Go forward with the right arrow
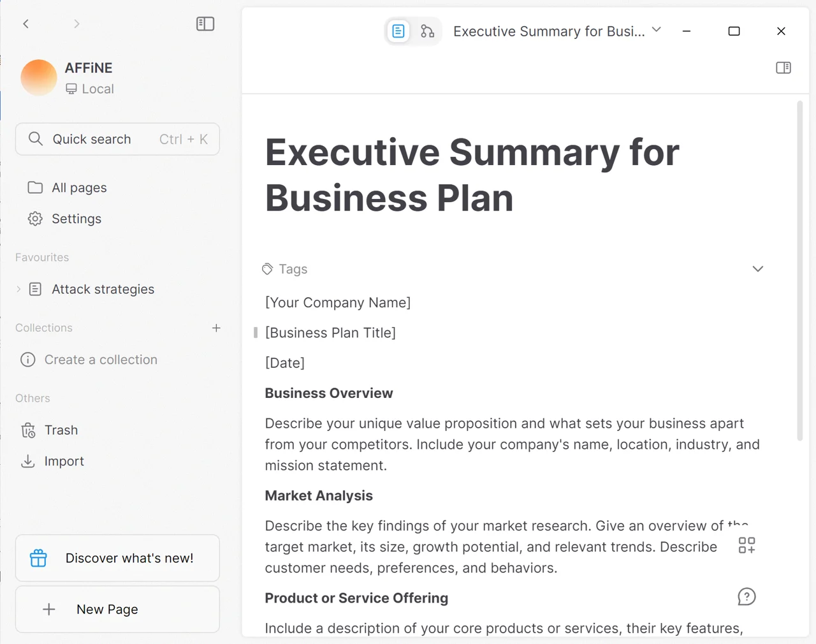Image resolution: width=816 pixels, height=644 pixels. pyautogui.click(x=76, y=24)
